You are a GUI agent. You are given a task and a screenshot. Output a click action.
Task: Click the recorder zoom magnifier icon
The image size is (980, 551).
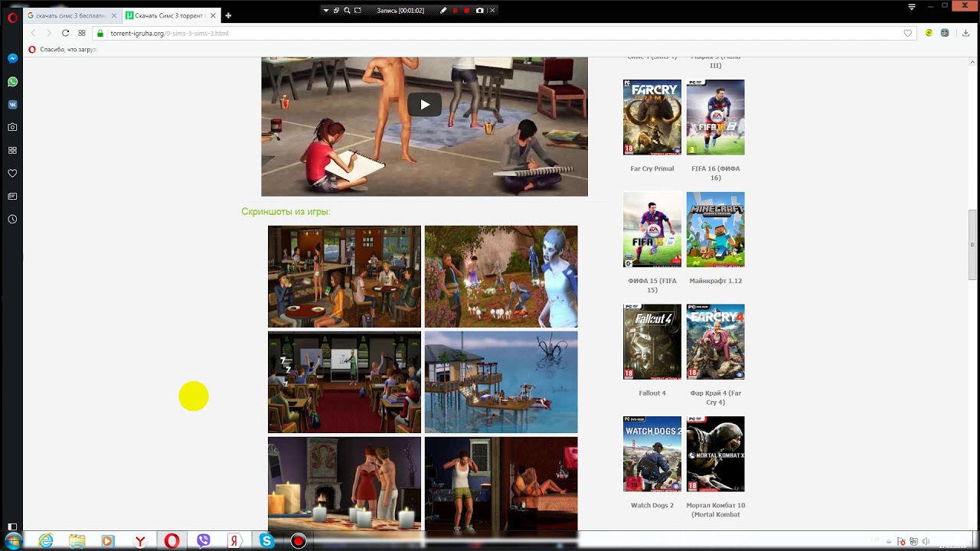(x=347, y=10)
